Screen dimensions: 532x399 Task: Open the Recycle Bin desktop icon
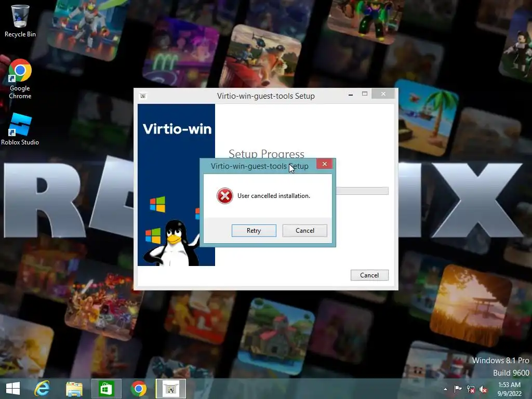tap(20, 21)
